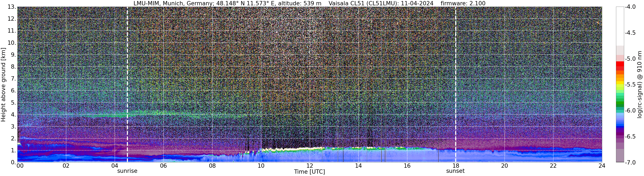644x176 pixels.
Task: Click the x-axis tick label '22'
Action: (553, 166)
